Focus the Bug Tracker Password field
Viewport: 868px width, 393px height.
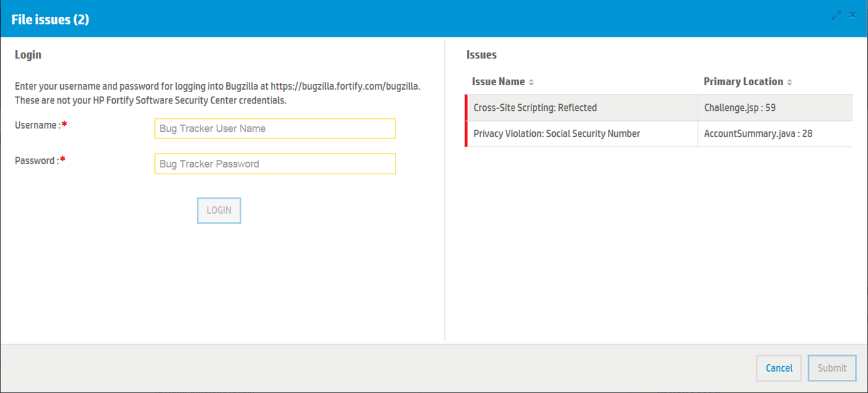coord(275,164)
